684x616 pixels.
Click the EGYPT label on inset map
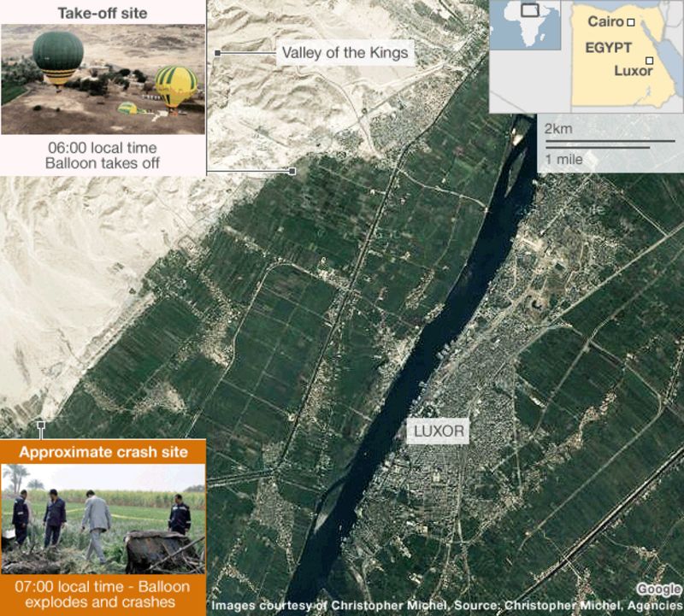coord(608,47)
